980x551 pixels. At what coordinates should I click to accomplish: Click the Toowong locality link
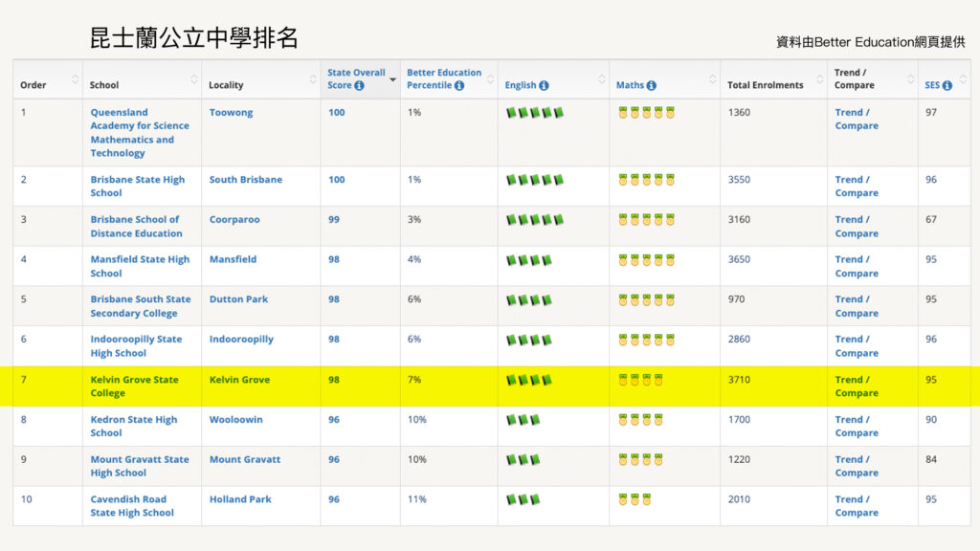pyautogui.click(x=232, y=112)
